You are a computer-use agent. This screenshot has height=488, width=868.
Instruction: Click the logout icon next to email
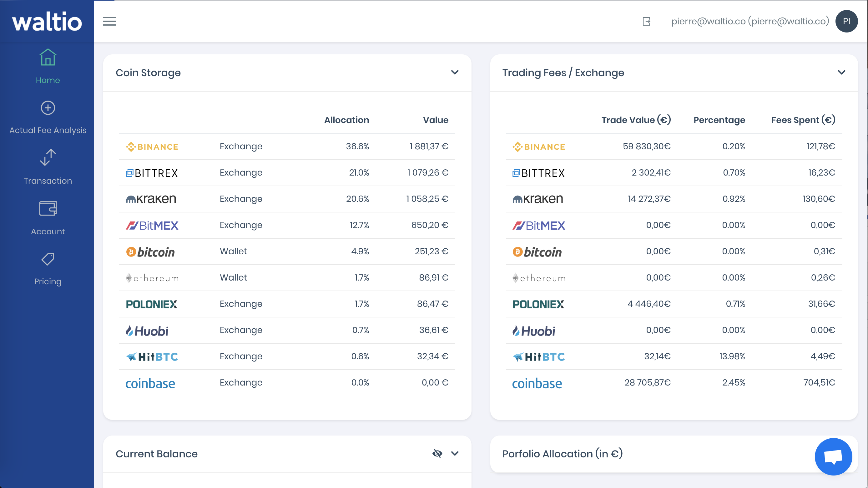point(646,22)
